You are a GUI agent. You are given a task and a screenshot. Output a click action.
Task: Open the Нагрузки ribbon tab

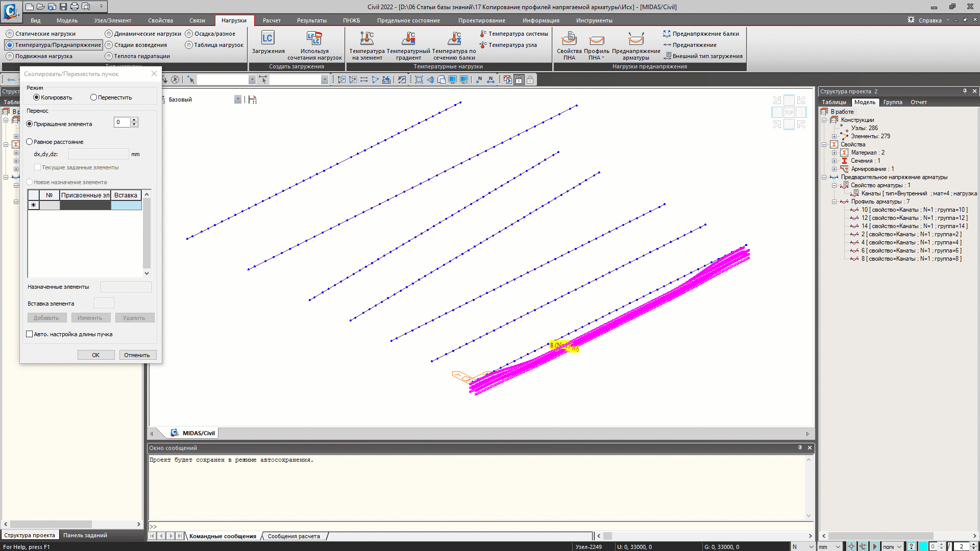234,20
